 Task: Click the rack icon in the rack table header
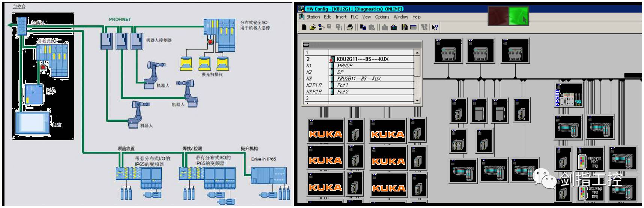[306, 45]
